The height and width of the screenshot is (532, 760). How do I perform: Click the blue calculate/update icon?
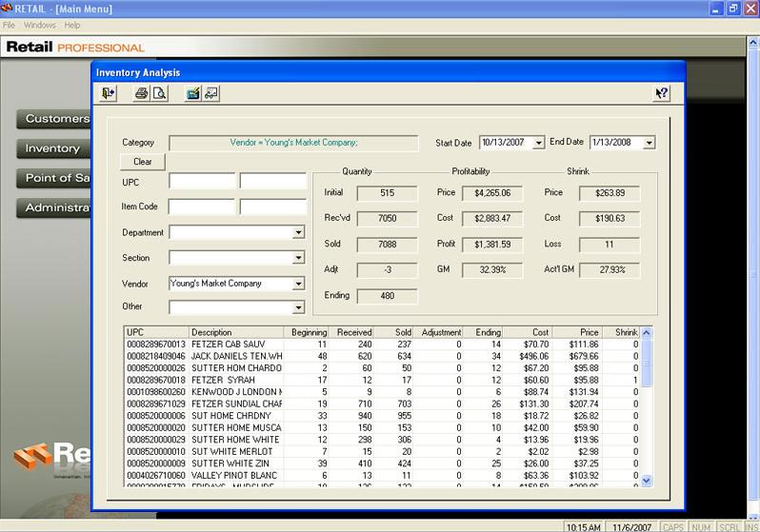tap(193, 93)
